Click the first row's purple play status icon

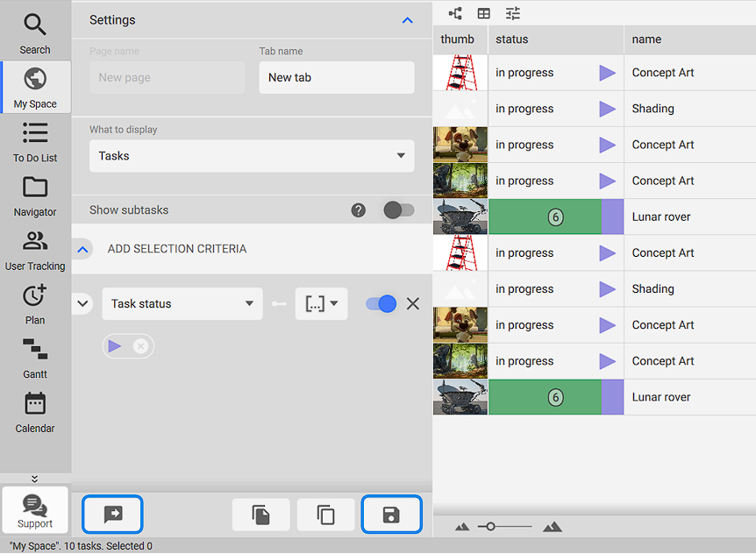pyautogui.click(x=608, y=73)
